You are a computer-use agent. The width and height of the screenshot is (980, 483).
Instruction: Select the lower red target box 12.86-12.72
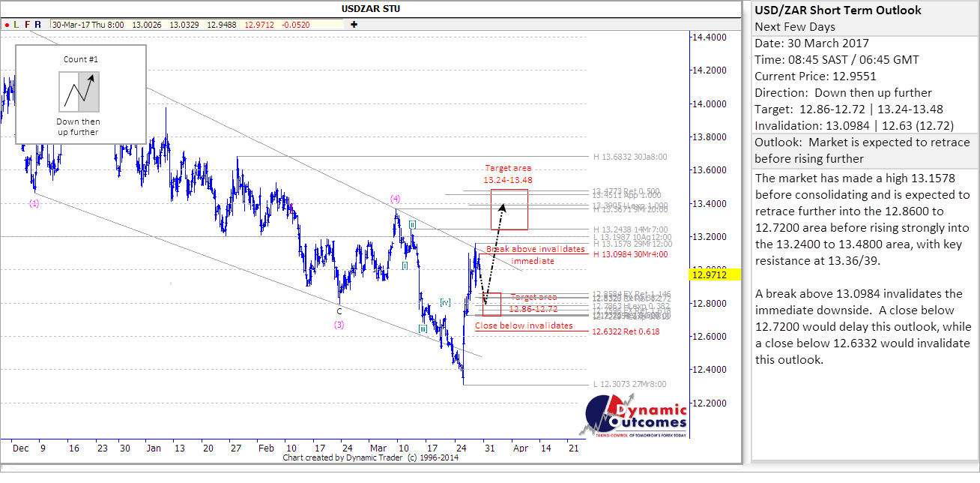pyautogui.click(x=492, y=304)
